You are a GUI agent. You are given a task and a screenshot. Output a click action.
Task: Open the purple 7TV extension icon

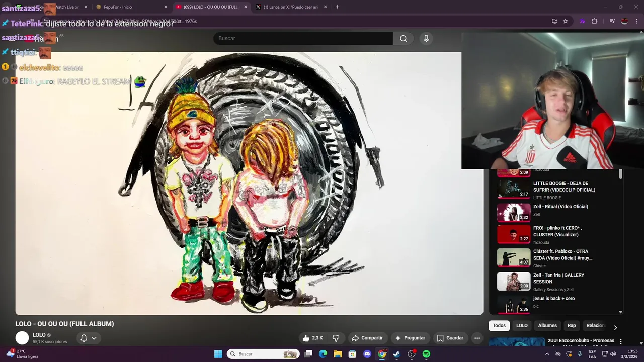point(583,21)
